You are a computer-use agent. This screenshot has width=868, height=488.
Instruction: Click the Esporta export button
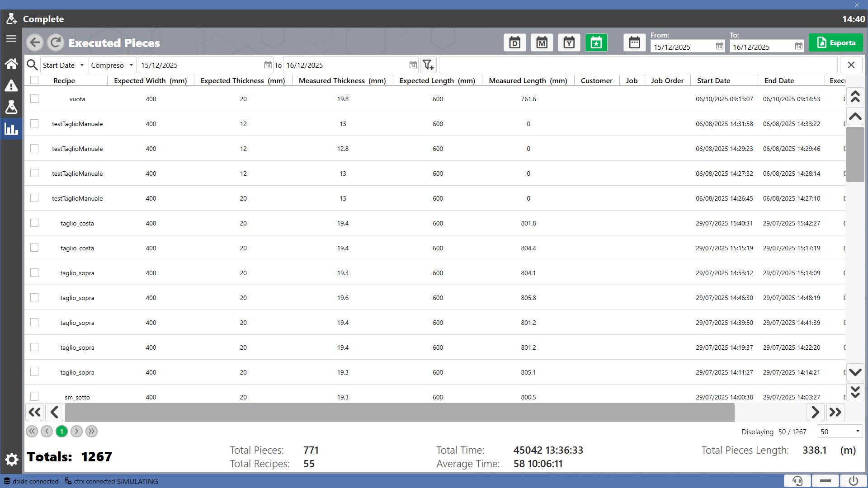click(x=835, y=43)
